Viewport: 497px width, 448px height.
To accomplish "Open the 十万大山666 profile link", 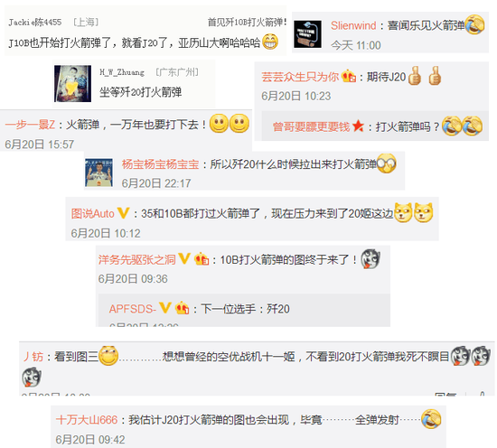I will pyautogui.click(x=87, y=420).
